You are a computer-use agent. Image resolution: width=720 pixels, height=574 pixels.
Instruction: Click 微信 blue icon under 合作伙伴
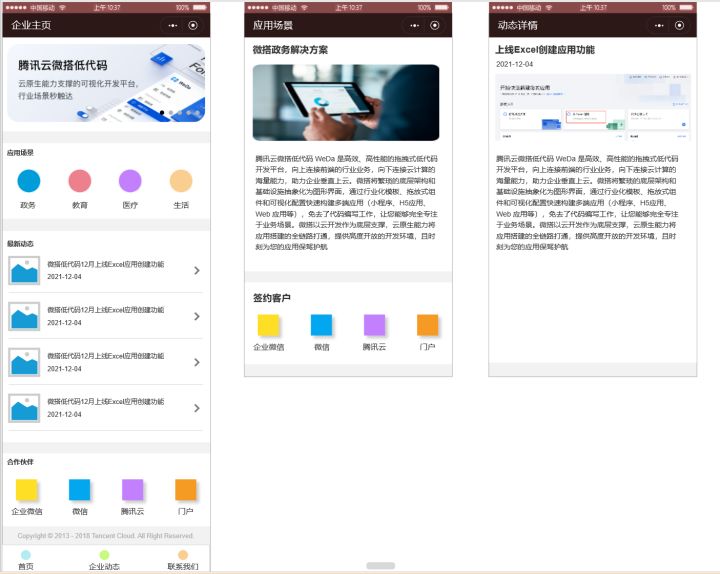(79, 490)
